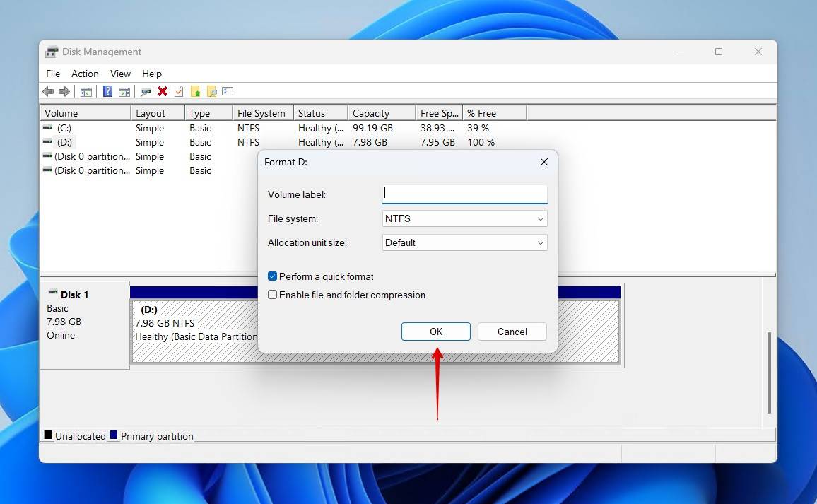This screenshot has width=817, height=504.
Task: Sort by the Layout column header
Action: pyautogui.click(x=158, y=113)
